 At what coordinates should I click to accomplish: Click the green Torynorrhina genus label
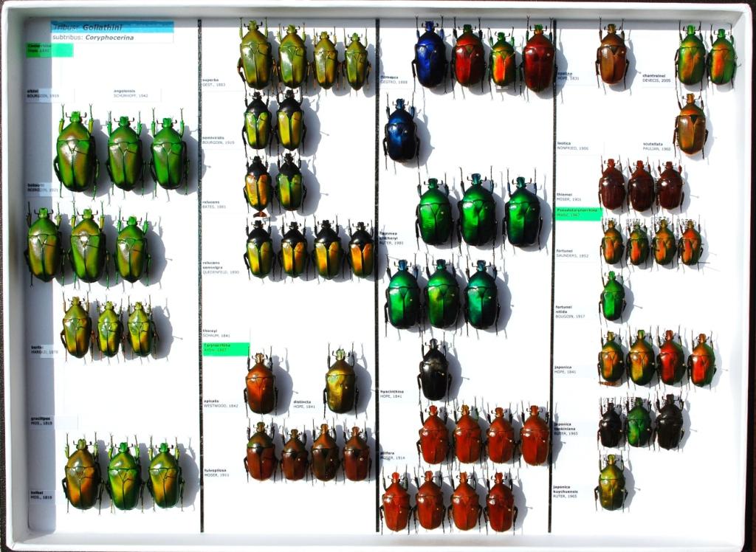226,348
